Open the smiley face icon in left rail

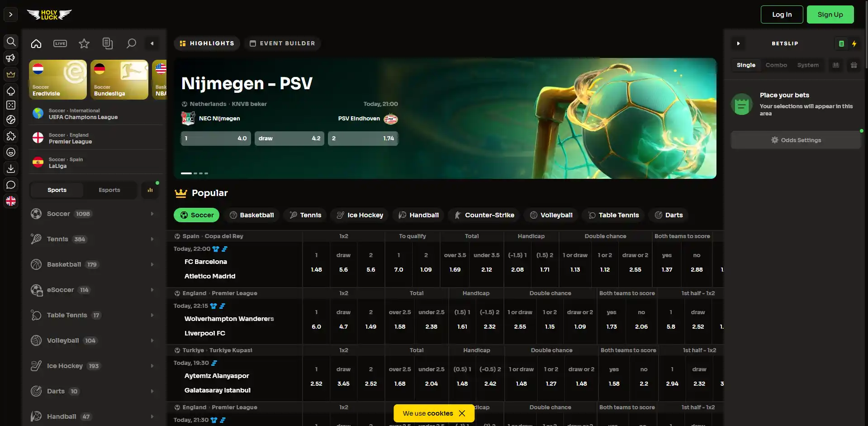tap(11, 152)
